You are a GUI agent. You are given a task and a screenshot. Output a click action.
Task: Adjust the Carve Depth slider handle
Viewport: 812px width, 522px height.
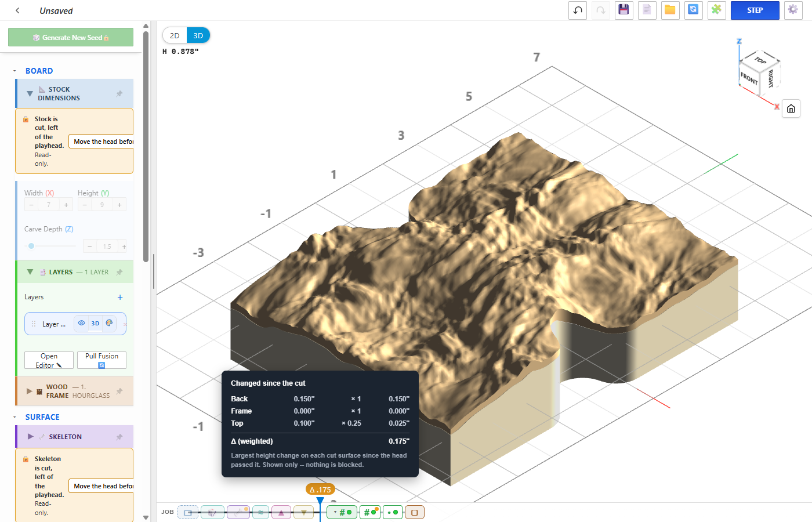(31, 246)
